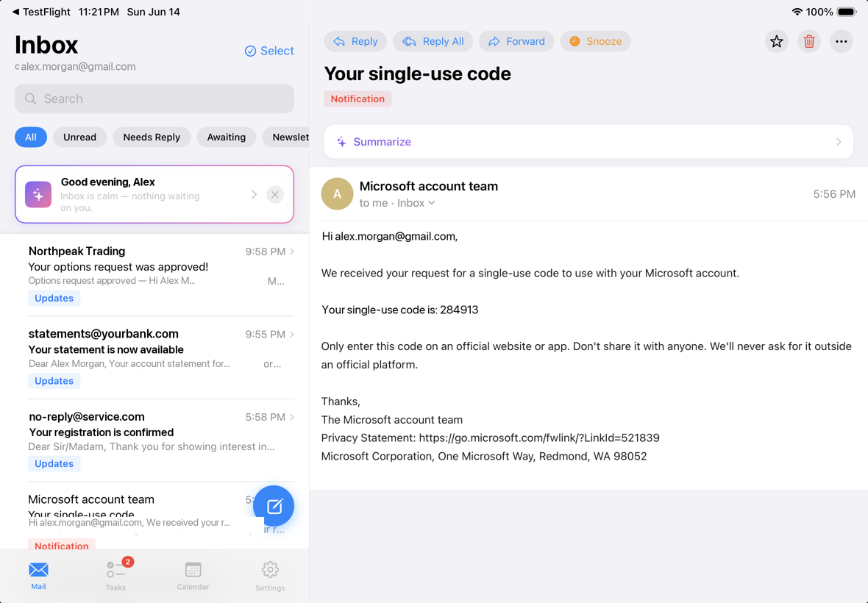Click the Privacy Statement go.microsoft.com link
The height and width of the screenshot is (603, 868).
539,438
